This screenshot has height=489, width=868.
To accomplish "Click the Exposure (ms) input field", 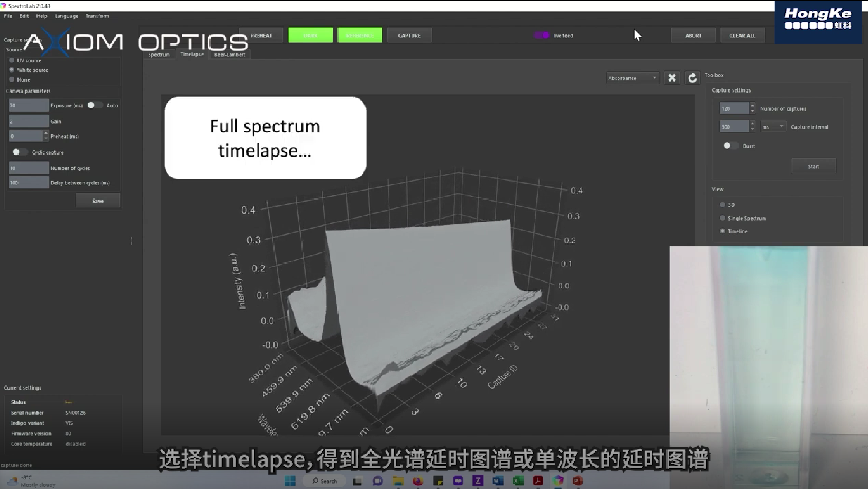I will tap(29, 105).
